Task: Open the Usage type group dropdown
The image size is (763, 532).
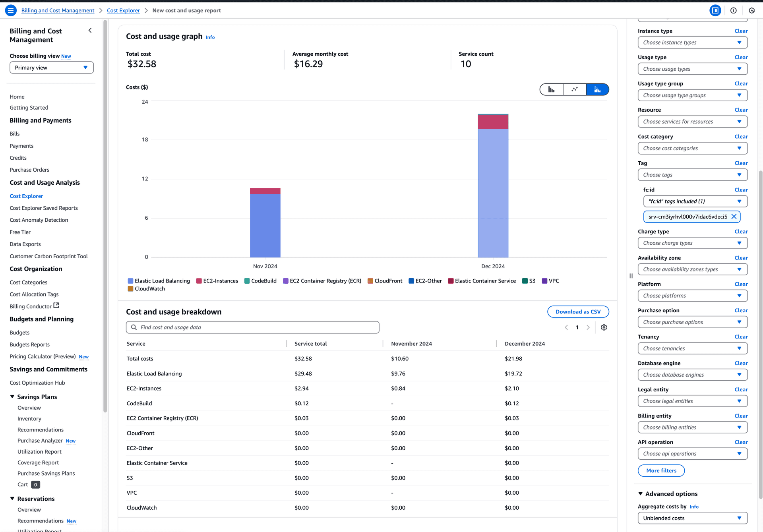Action: tap(693, 95)
